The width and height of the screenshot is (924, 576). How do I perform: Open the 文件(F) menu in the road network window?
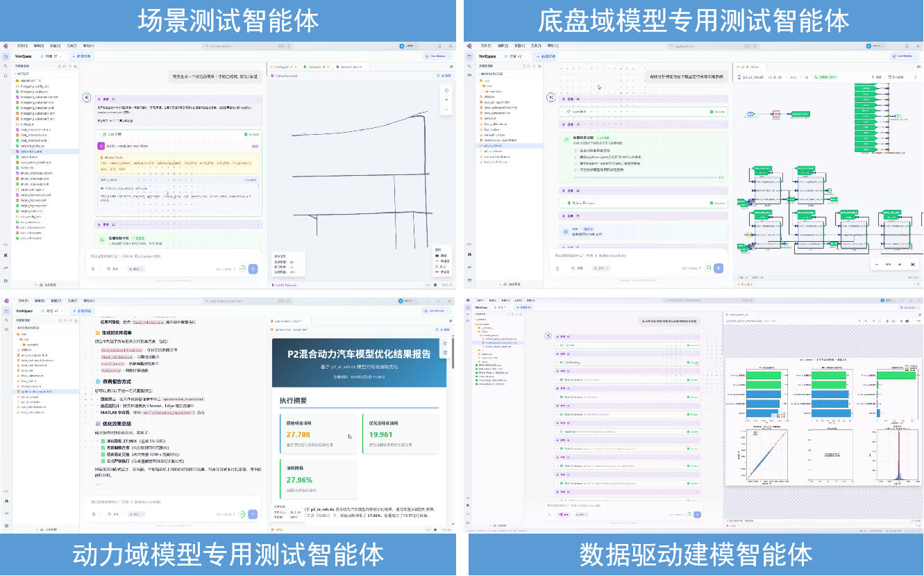(22, 46)
